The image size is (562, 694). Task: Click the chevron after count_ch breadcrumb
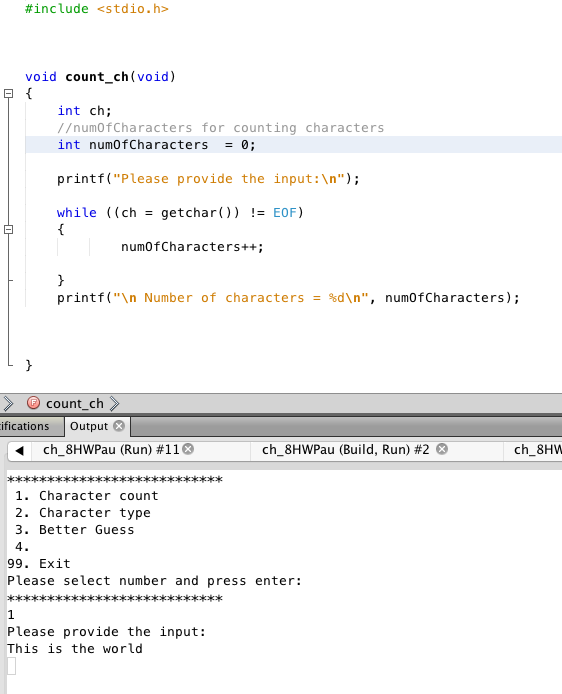click(x=114, y=403)
